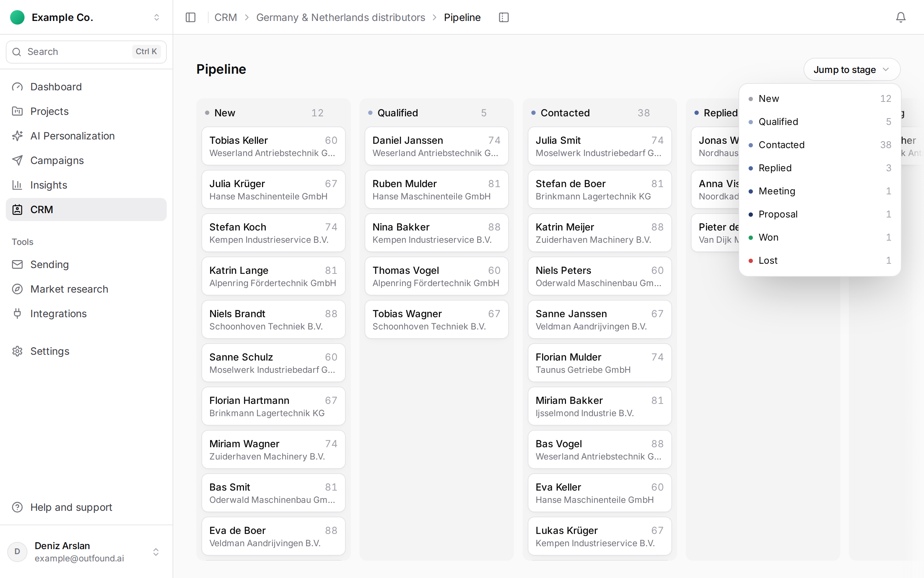Image resolution: width=924 pixels, height=578 pixels.
Task: Jump to the Replied stage
Action: 820,168
